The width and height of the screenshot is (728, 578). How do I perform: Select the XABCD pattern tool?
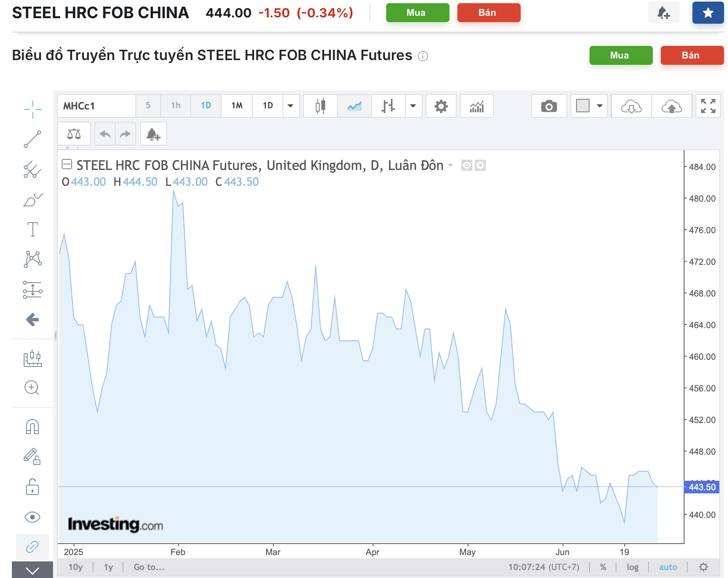tap(32, 259)
